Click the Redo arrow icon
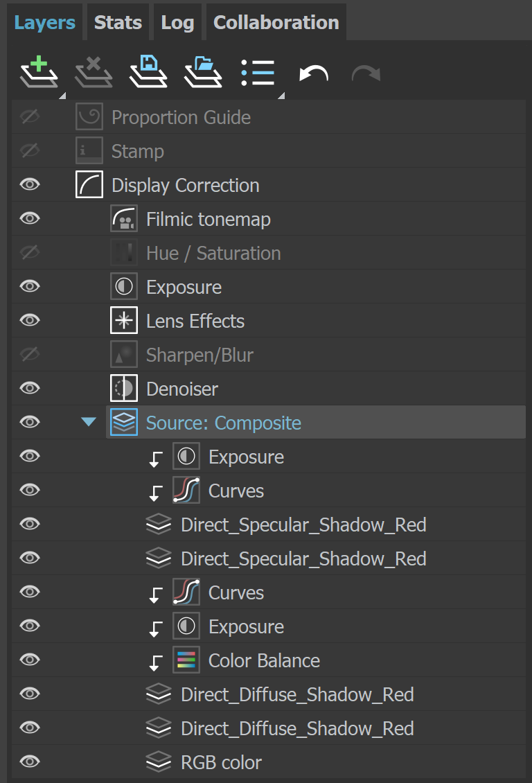 click(x=366, y=73)
